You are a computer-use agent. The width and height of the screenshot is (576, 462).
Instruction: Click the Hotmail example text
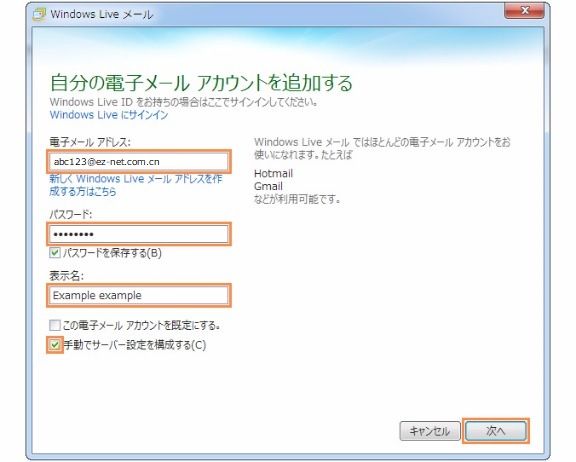pos(273,173)
